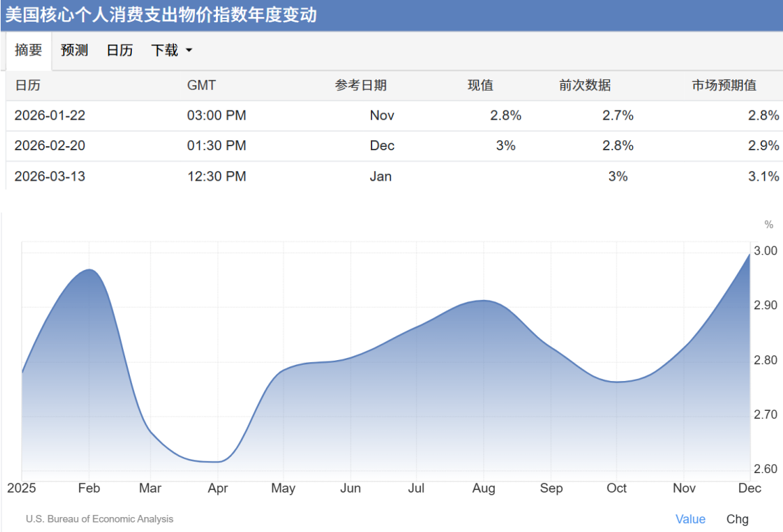Screen dimensions: 783x532
Task: Show the Value view of the chart
Action: [690, 519]
